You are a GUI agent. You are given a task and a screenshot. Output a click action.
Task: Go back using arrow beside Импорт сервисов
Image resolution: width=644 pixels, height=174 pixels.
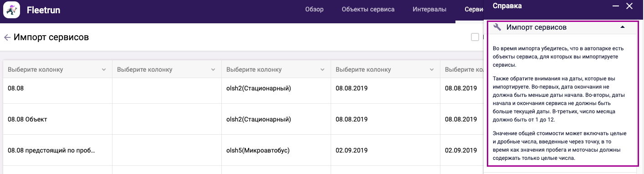[x=7, y=37]
